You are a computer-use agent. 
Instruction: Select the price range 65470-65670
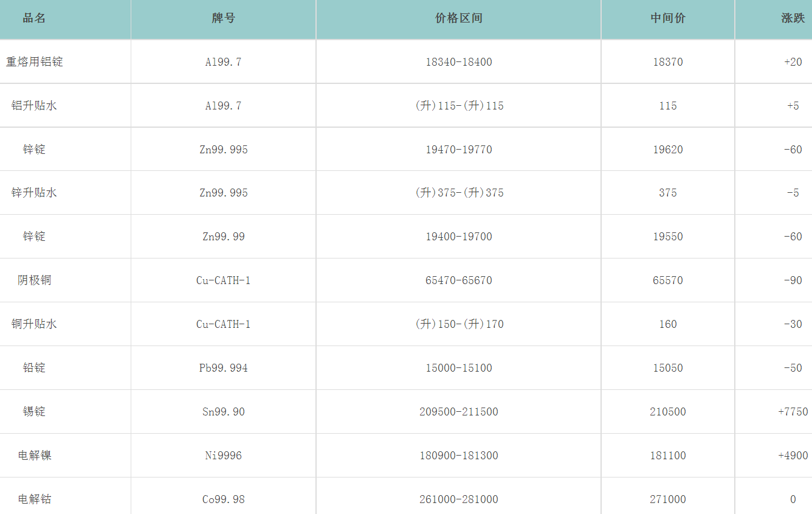458,280
